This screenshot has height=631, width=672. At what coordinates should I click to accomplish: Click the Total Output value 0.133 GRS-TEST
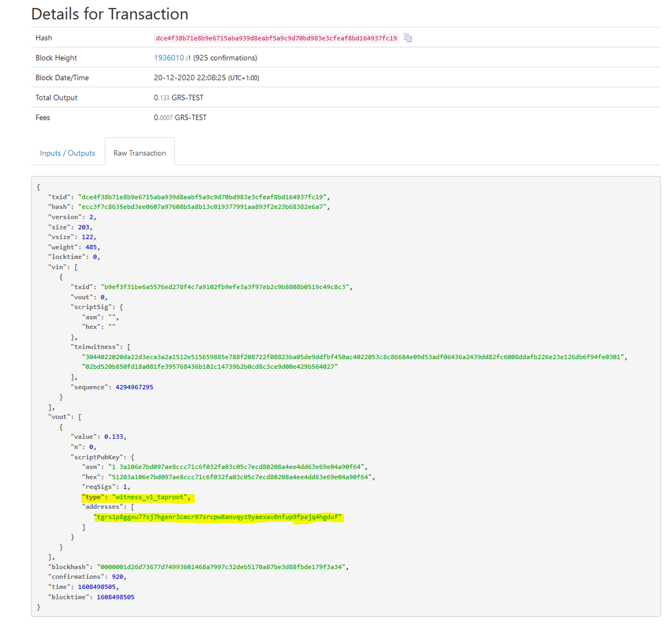(x=179, y=98)
